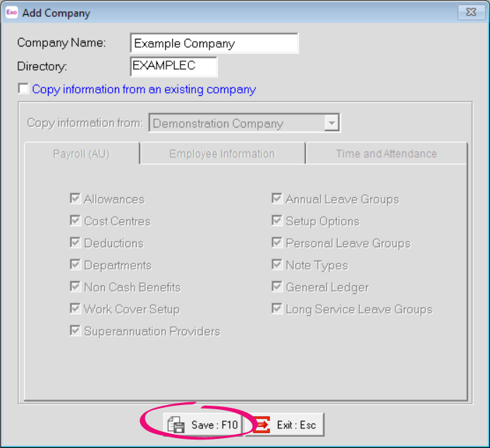Viewport: 490px width, 448px height.
Task: Click the Company Name: label
Action: [x=61, y=43]
